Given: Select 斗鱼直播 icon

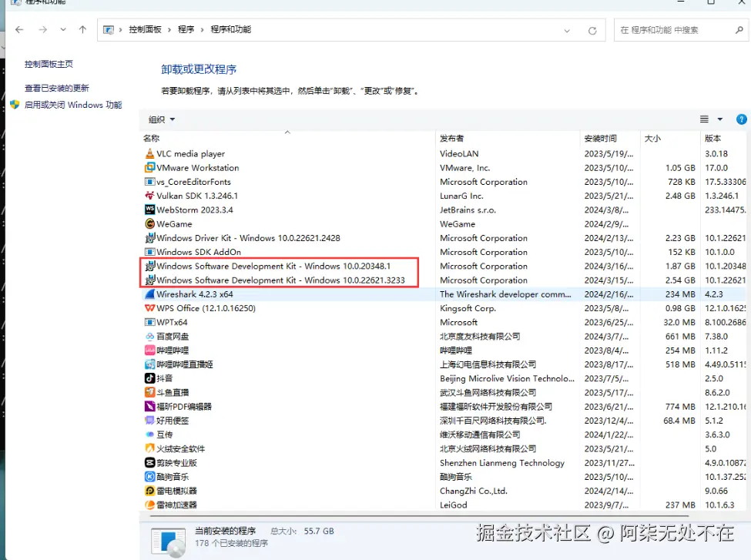Looking at the screenshot, I should (x=150, y=393).
